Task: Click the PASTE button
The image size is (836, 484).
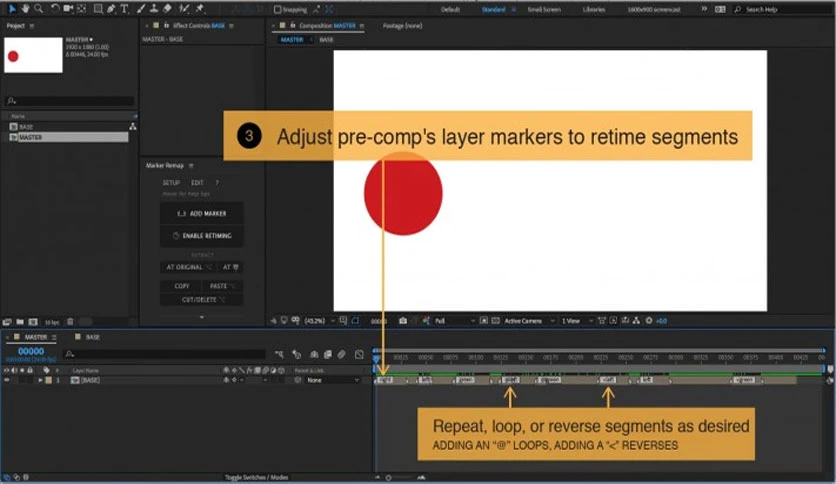Action: click(221, 286)
